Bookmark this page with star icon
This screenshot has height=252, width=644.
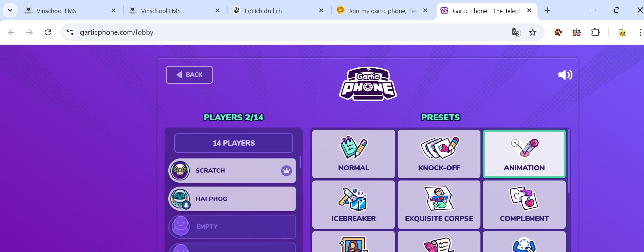click(533, 32)
